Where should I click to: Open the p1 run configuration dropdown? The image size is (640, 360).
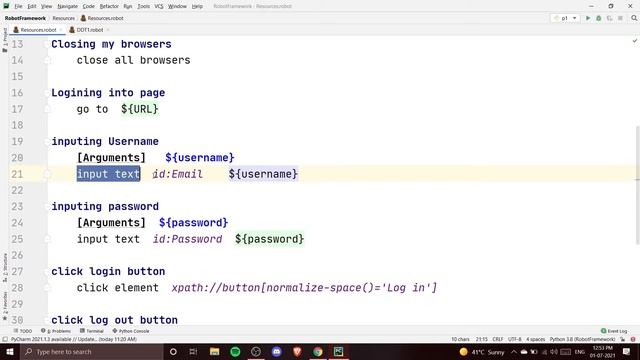[x=565, y=18]
